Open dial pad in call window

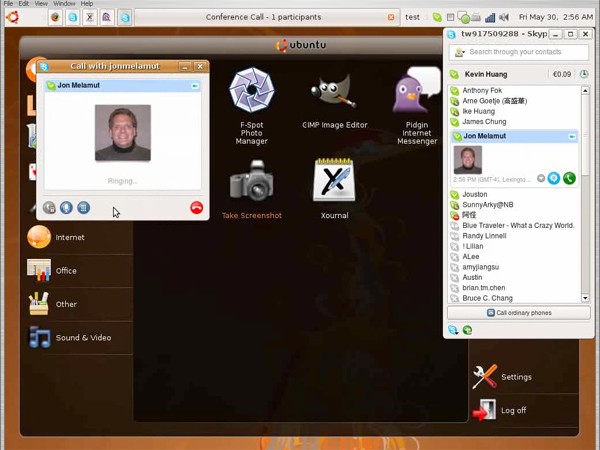click(83, 208)
